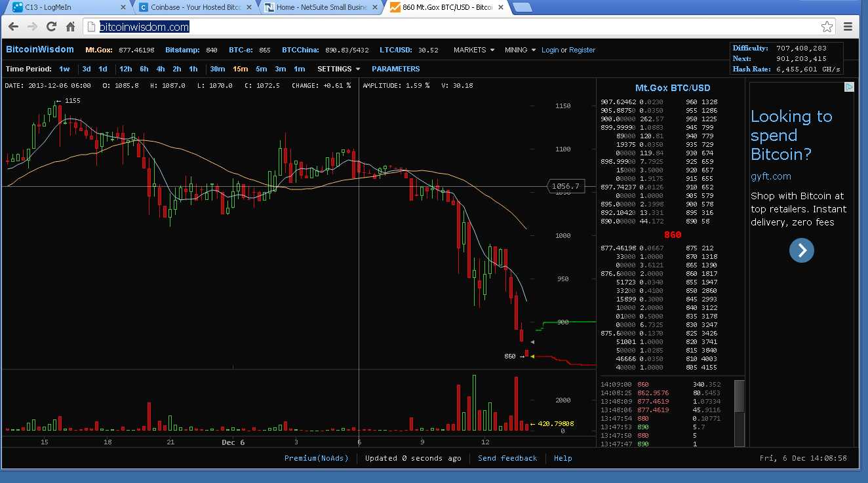
Task: Click the round arrow button in Gyft ad
Action: [x=802, y=250]
